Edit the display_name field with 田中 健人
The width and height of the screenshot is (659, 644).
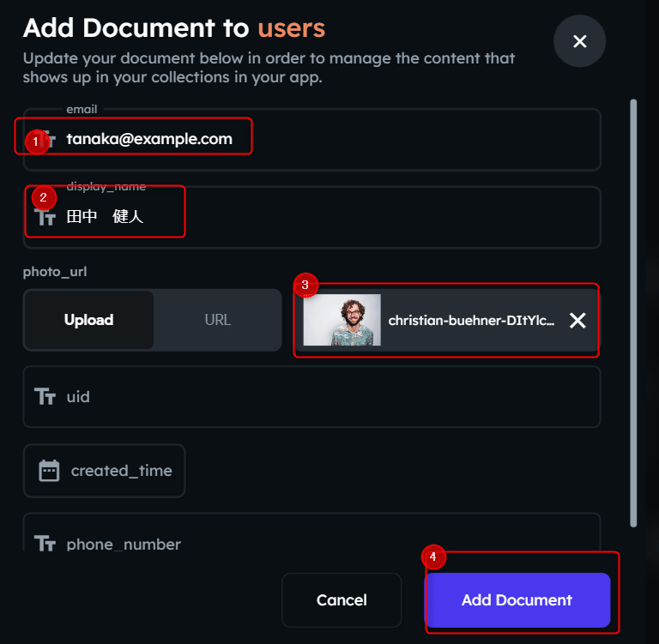click(x=311, y=217)
